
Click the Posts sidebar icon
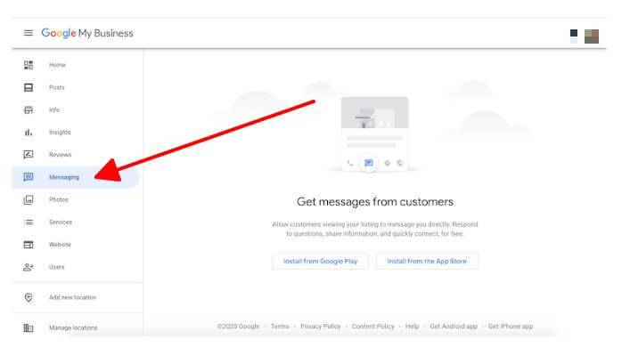coord(29,87)
